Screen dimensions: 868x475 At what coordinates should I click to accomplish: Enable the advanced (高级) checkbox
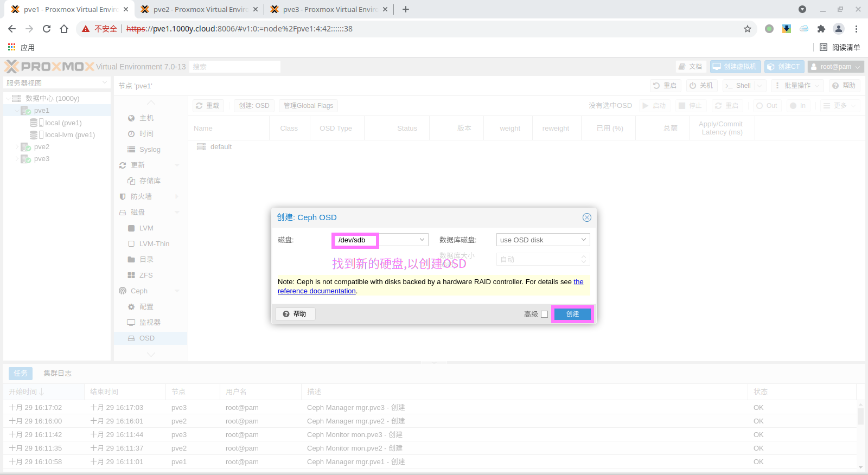point(544,314)
